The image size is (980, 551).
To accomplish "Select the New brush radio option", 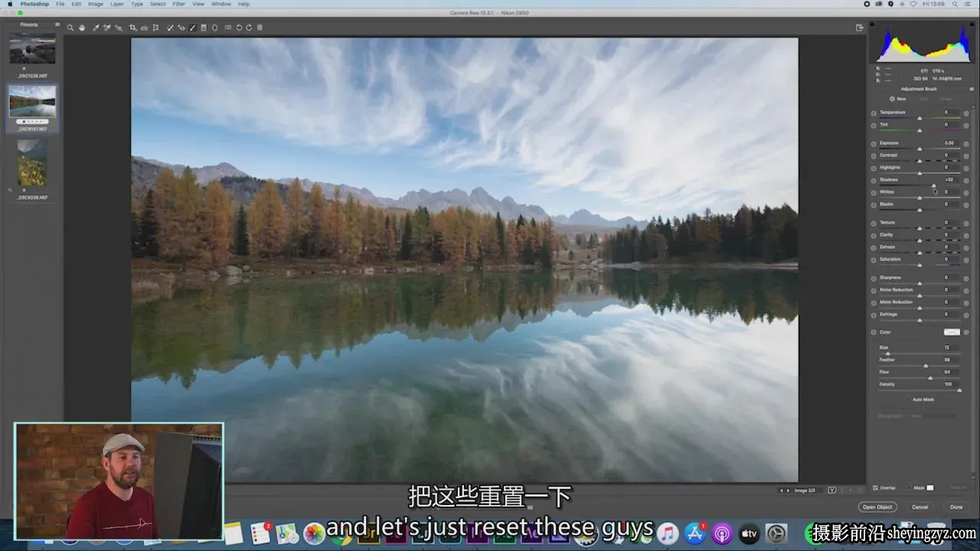I will (x=893, y=99).
